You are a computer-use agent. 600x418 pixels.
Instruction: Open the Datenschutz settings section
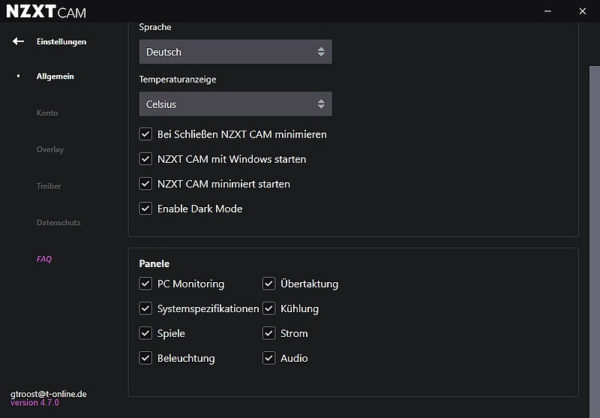(59, 222)
